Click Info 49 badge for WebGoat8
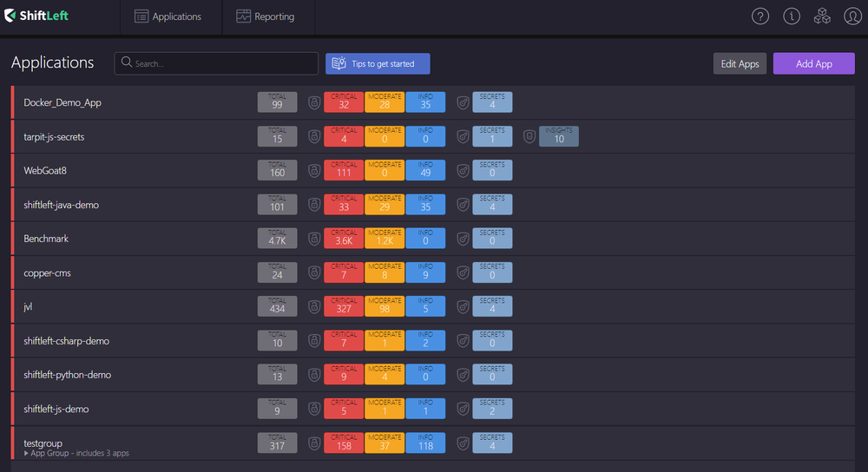 425,170
